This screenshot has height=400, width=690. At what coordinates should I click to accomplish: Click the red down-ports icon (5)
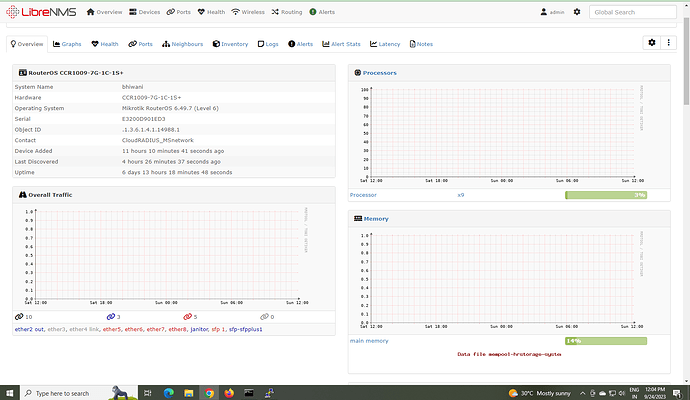coord(187,316)
